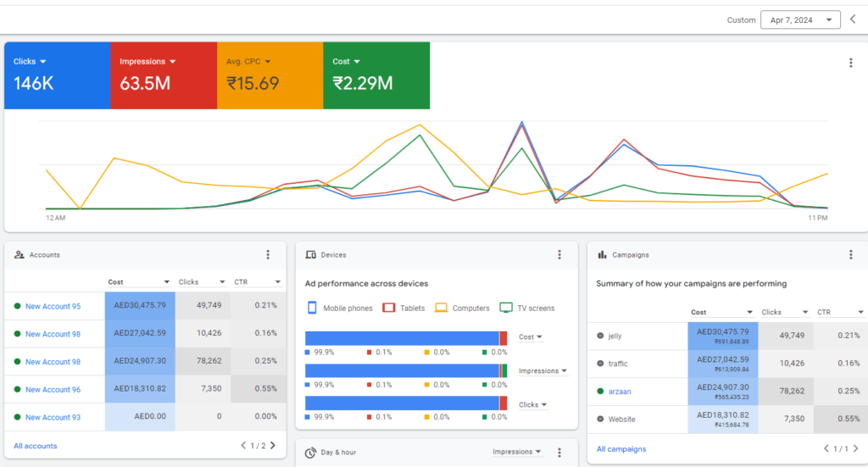Click the overview chart three-dot menu

(x=851, y=63)
